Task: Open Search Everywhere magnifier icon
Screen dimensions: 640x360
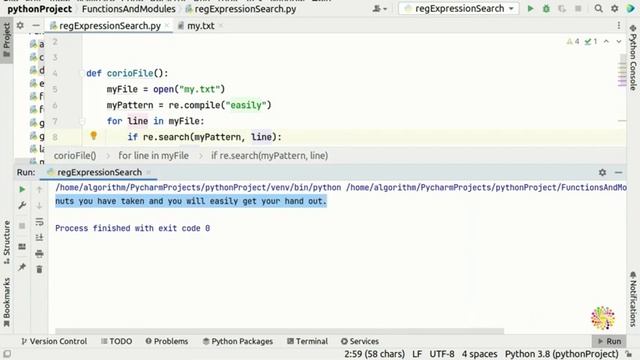Action: pos(598,8)
